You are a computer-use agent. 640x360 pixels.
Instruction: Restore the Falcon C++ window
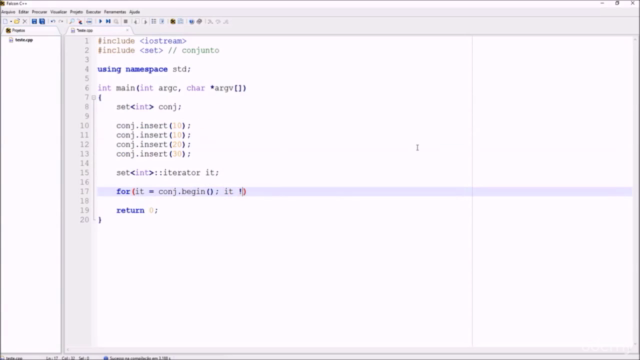[x=617, y=3]
